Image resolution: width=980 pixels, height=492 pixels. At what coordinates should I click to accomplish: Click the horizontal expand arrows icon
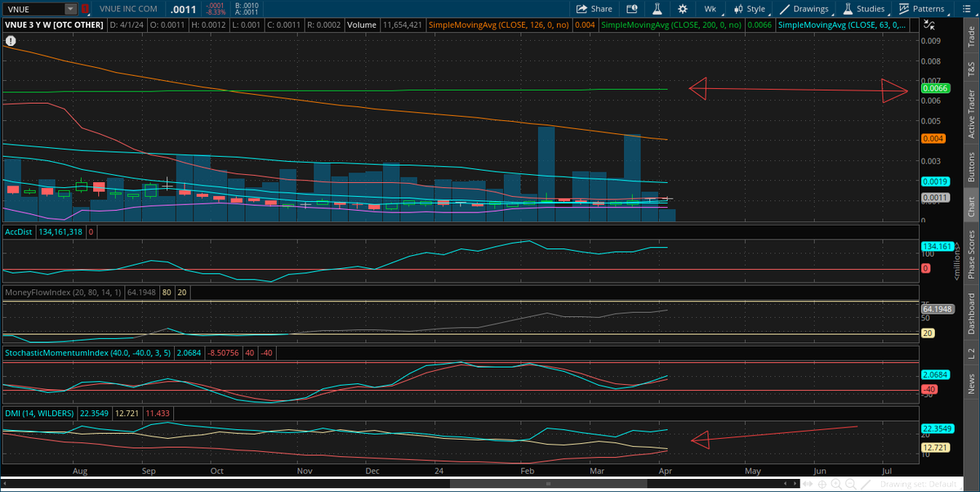click(808, 484)
